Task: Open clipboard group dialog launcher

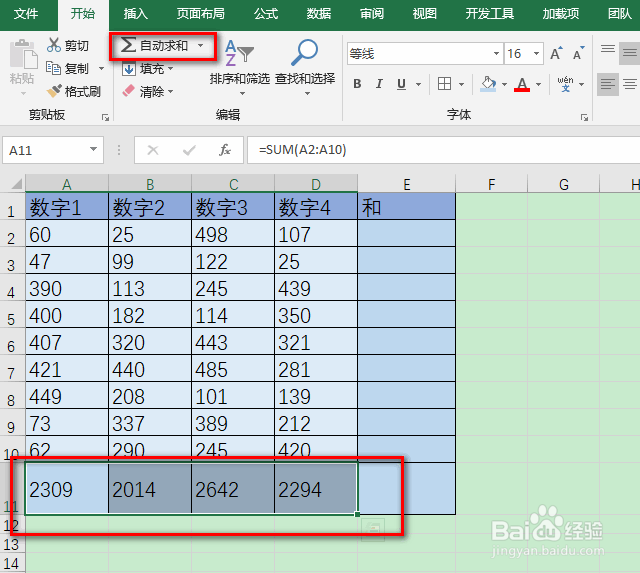Action: [105, 118]
